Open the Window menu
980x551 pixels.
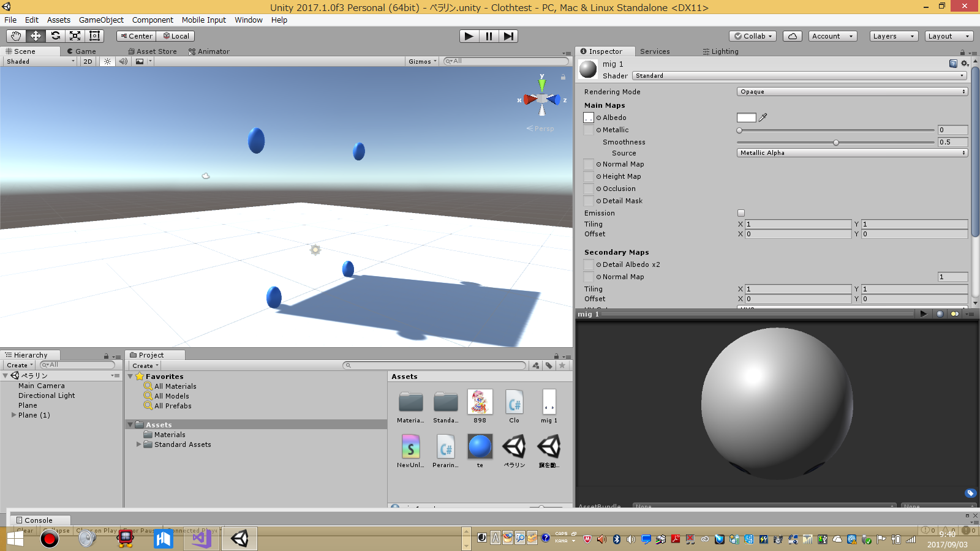point(249,20)
